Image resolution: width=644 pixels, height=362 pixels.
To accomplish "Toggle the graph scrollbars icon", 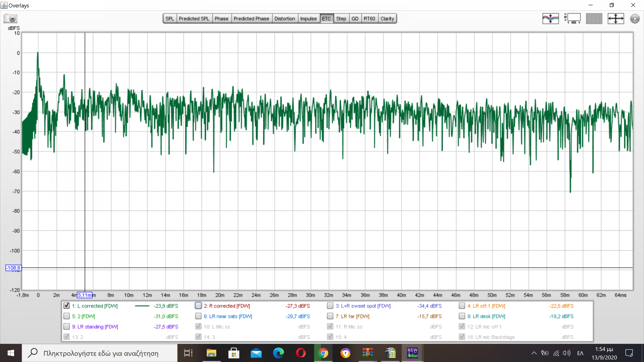I will [x=572, y=18].
